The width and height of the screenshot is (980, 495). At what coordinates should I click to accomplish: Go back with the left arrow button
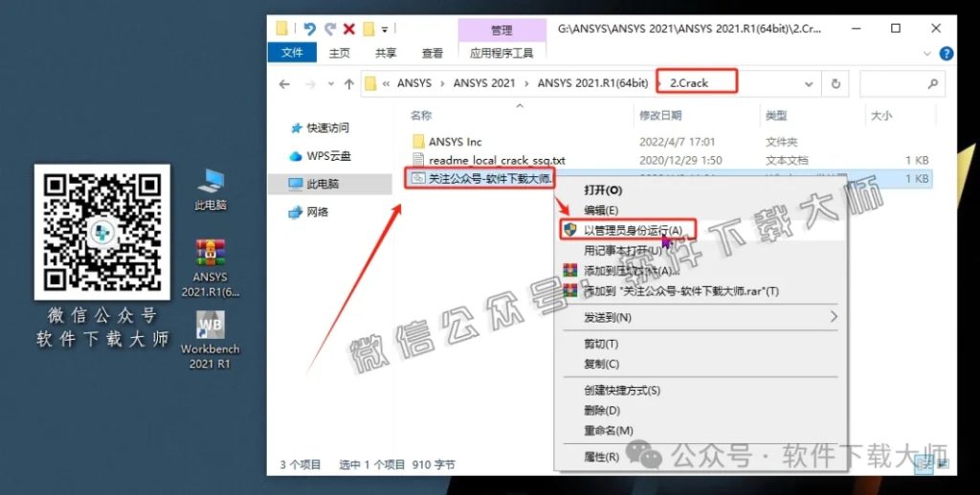pyautogui.click(x=284, y=83)
